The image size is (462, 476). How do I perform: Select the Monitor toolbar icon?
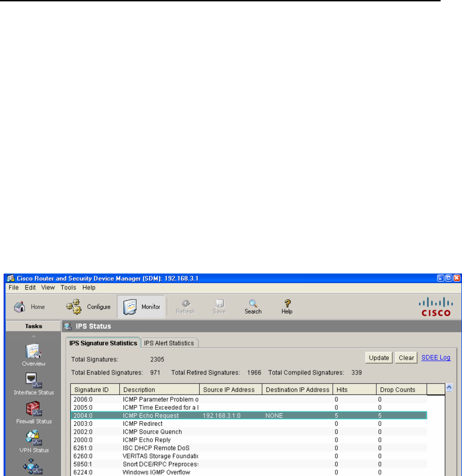[130, 307]
